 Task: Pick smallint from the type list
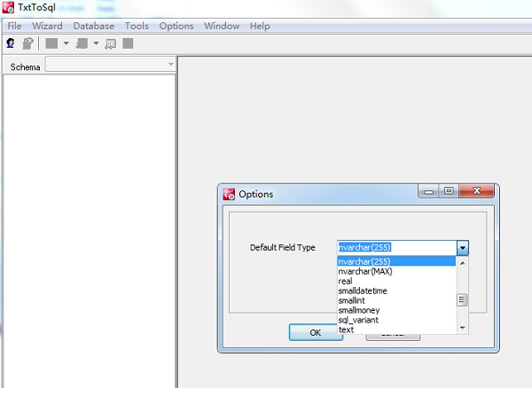click(x=396, y=300)
